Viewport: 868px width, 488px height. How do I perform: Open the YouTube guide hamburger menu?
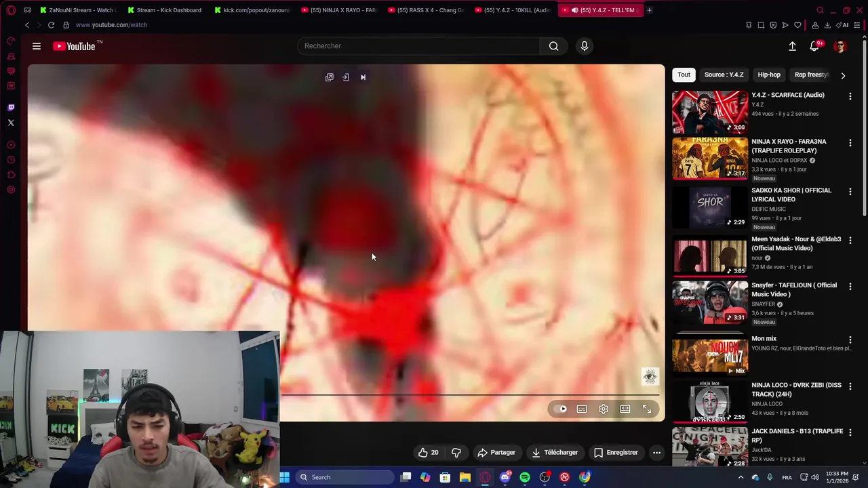tap(37, 46)
